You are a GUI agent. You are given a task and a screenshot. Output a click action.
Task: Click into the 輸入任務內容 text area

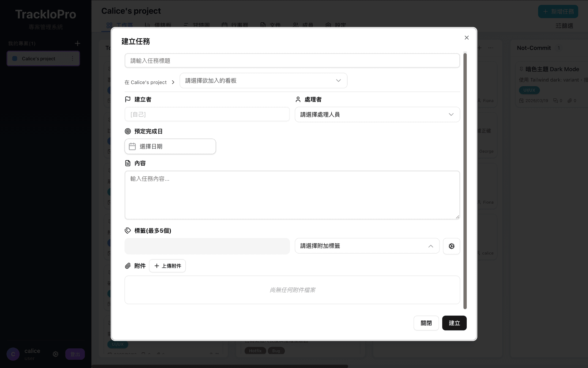[292, 195]
